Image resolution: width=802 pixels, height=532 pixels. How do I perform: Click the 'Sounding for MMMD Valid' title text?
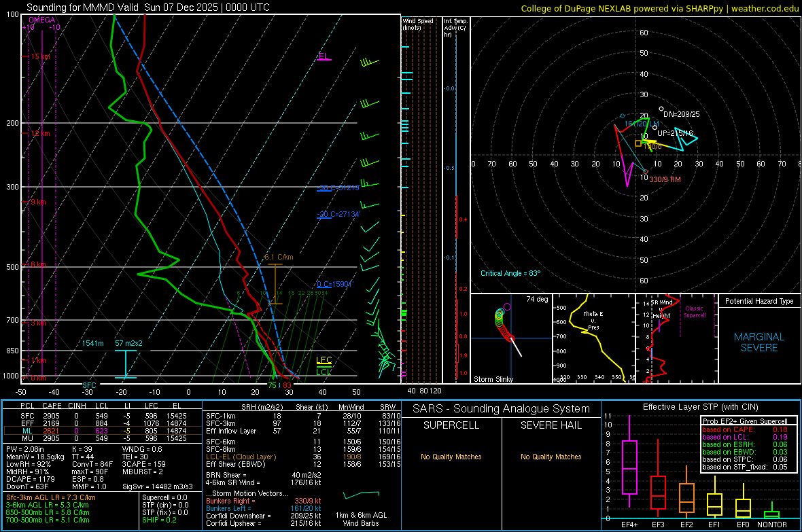pyautogui.click(x=82, y=7)
